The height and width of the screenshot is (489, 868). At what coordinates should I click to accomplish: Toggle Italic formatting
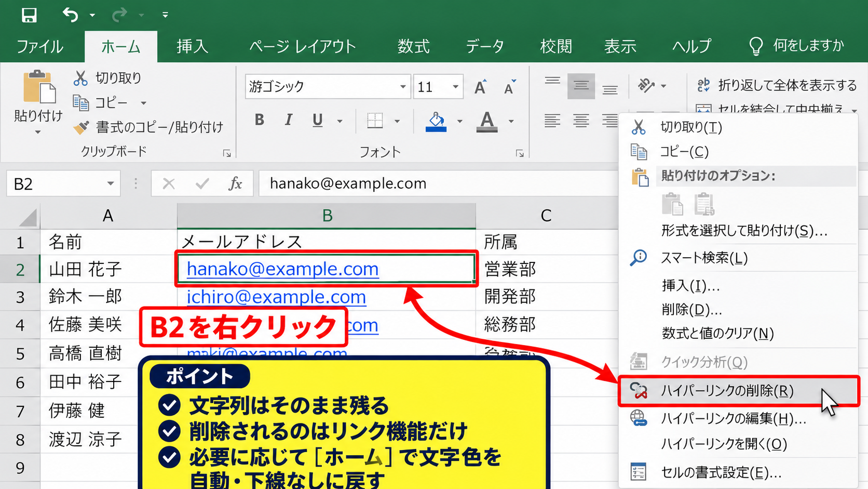coord(289,121)
